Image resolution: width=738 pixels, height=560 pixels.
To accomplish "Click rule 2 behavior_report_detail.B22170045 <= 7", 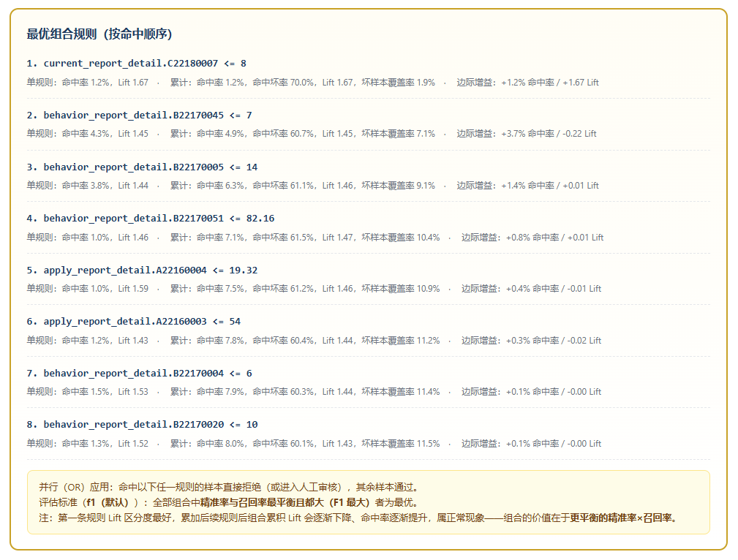I will (139, 116).
